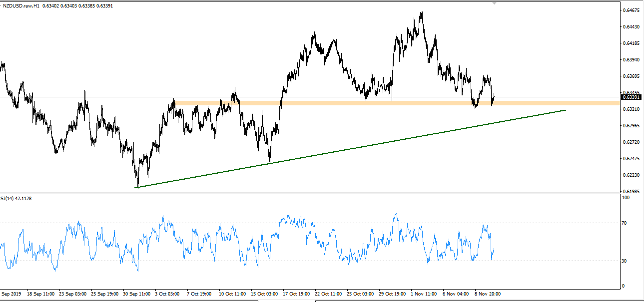Click the 1 Nov 11:00 date label
Image resolution: width=644 pixels, height=302 pixels.
click(425, 294)
